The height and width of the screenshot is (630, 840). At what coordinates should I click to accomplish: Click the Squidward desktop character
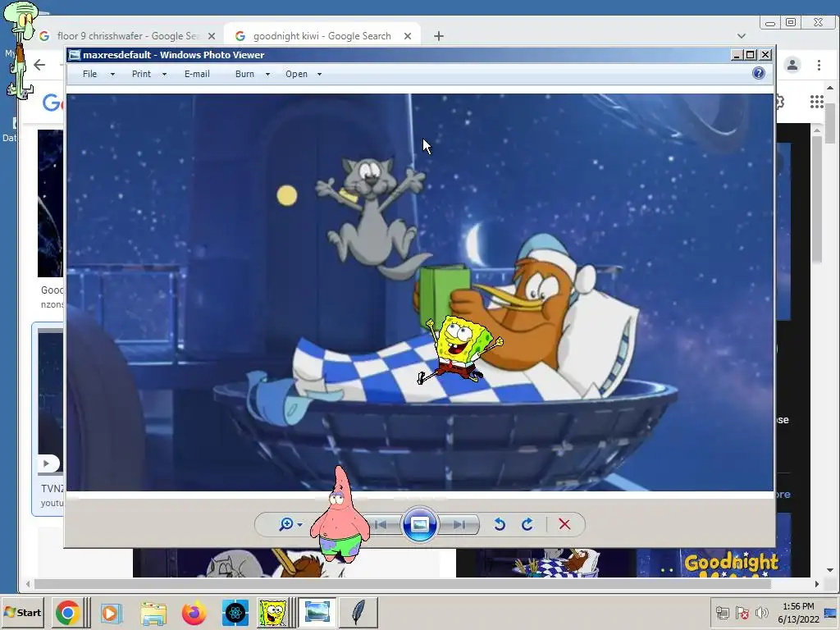pyautogui.click(x=21, y=49)
